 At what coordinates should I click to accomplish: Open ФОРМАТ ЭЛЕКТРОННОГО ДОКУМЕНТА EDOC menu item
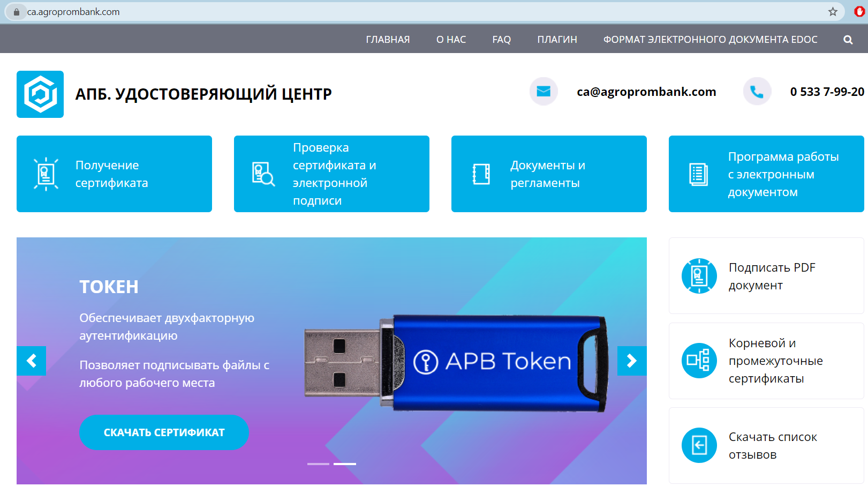pyautogui.click(x=710, y=40)
